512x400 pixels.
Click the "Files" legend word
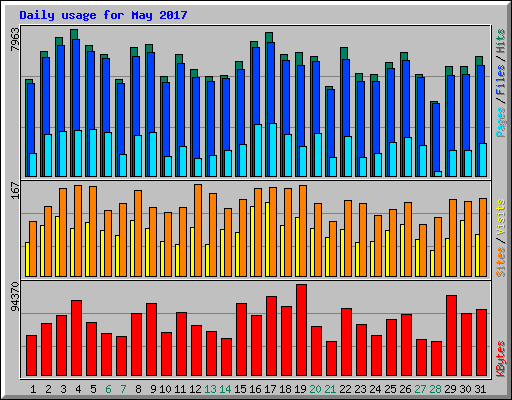(500, 80)
